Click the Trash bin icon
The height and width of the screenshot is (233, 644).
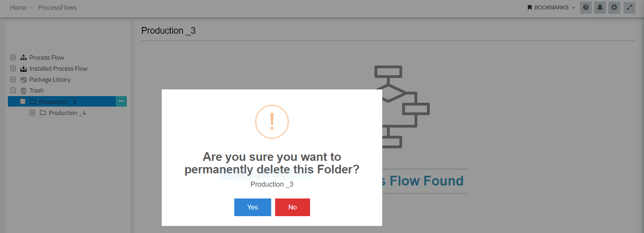point(24,91)
